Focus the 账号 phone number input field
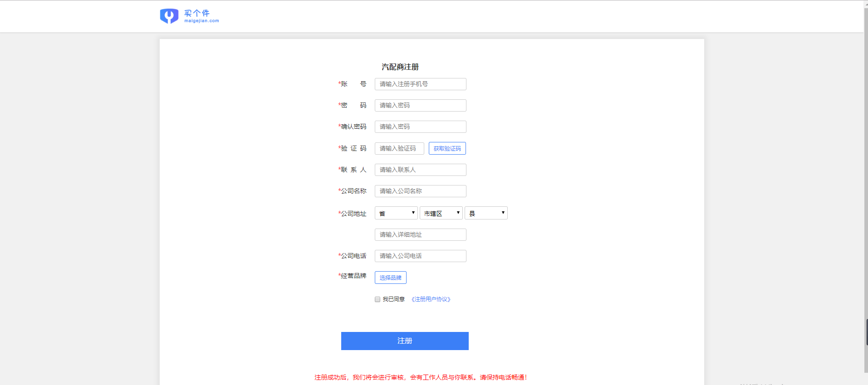This screenshot has height=385, width=868. coord(420,84)
